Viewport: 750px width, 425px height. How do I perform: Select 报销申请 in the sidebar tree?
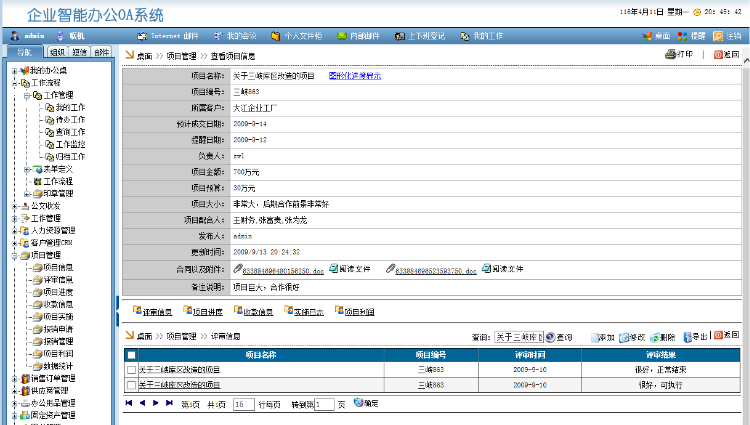tap(58, 329)
